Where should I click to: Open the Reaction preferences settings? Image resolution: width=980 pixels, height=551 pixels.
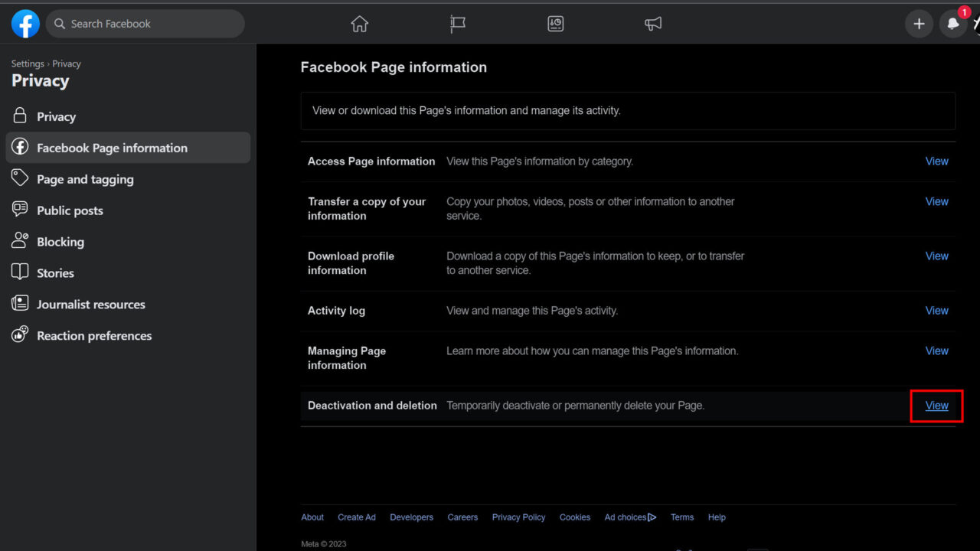tap(94, 335)
